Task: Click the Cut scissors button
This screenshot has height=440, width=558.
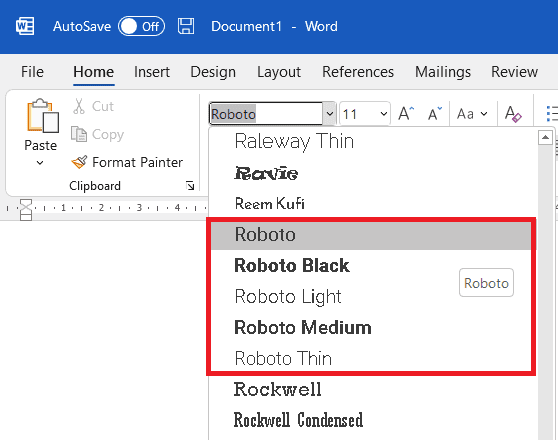Action: pos(94,106)
